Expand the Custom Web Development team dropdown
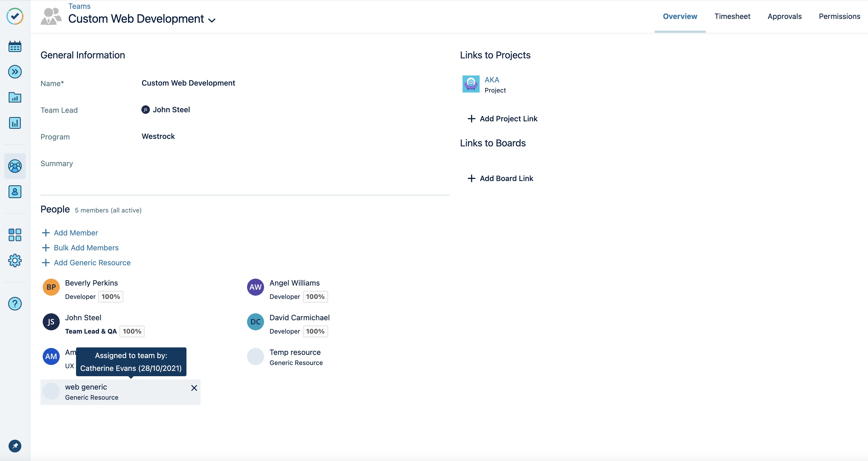Image resolution: width=868 pixels, height=461 pixels. [212, 20]
